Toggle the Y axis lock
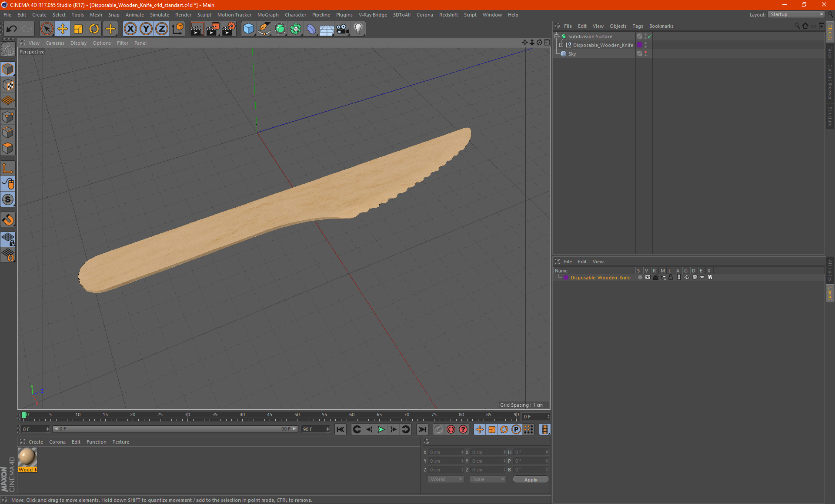Image resolution: width=835 pixels, height=504 pixels. 146,29
